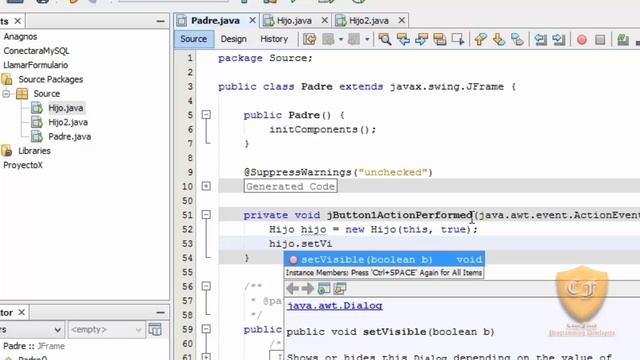Click the Find Selection magnifier icon
Screen dimensions: 640x360
pyautogui.click(x=384, y=39)
